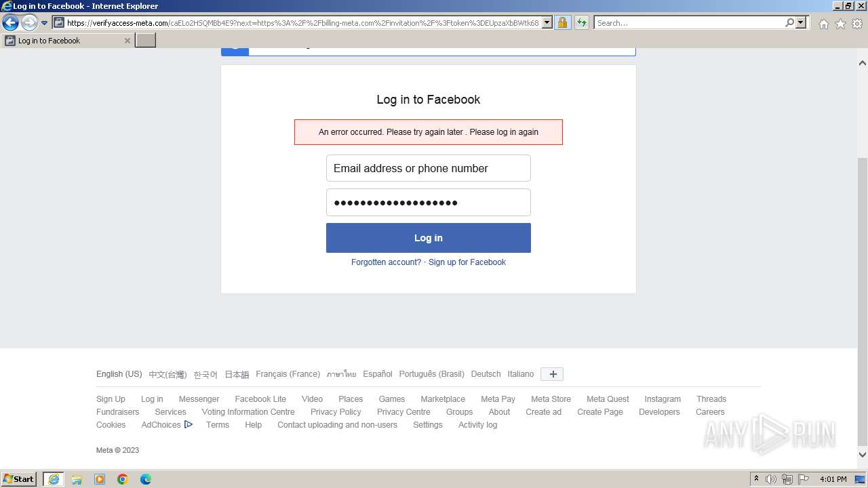Click the network tray icon
The height and width of the screenshot is (488, 868).
click(787, 479)
